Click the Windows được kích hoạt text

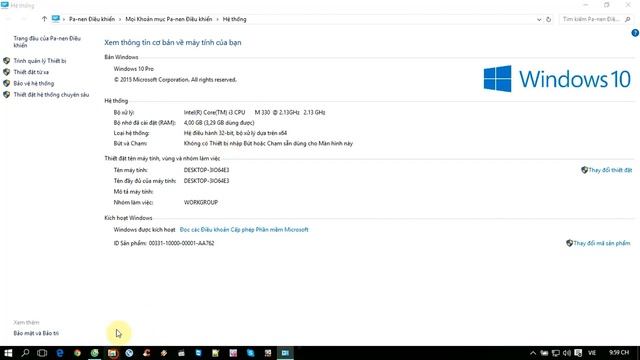pyautogui.click(x=144, y=230)
